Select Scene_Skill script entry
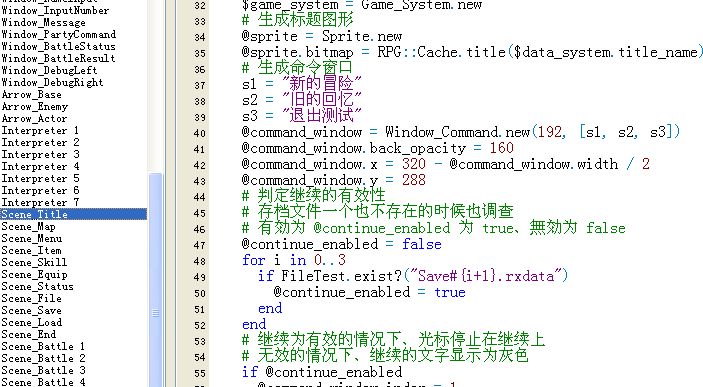703x387 pixels. pos(34,262)
